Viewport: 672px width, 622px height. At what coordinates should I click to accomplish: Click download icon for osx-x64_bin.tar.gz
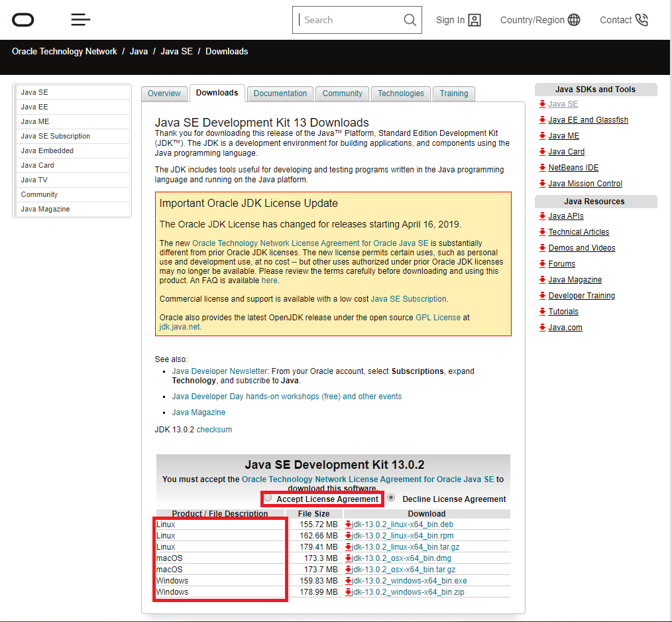coord(348,569)
